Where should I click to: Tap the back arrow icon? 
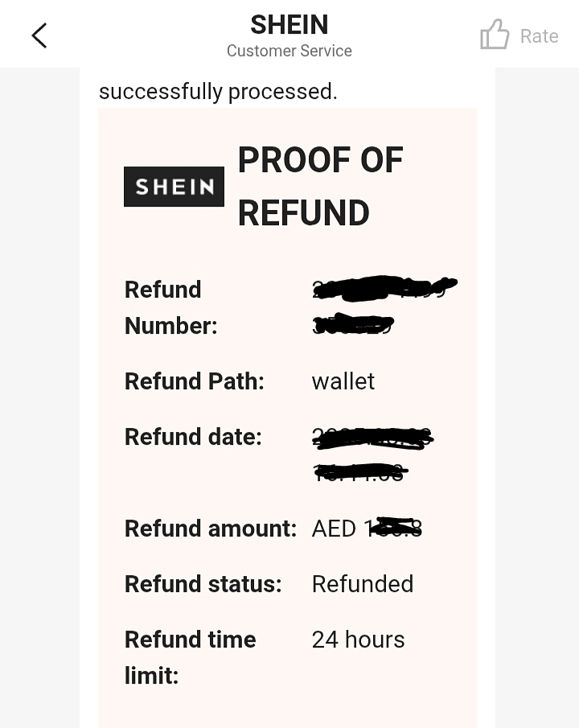(x=39, y=35)
